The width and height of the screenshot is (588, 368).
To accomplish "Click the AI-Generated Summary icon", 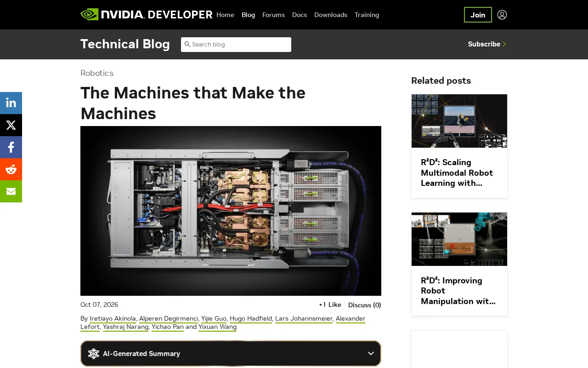I will click(94, 354).
